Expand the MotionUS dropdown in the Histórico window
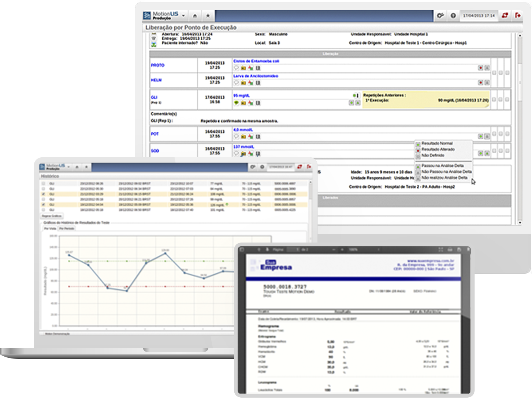 (x=69, y=167)
